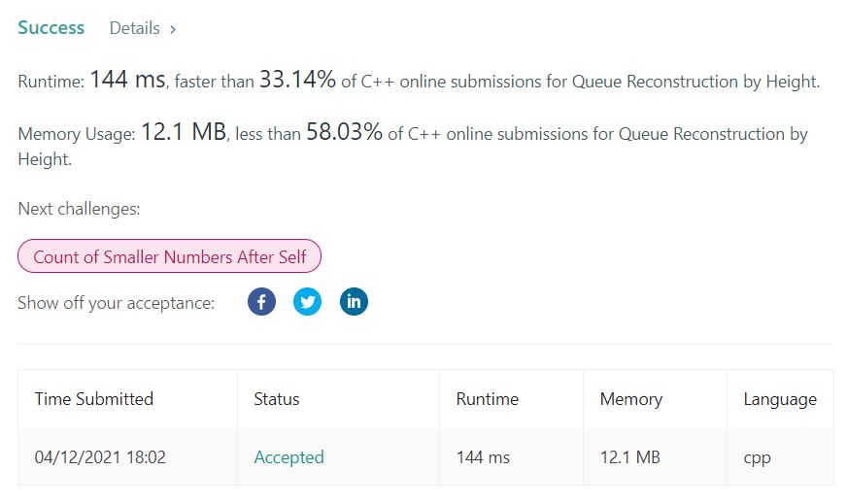847x504 pixels.
Task: Open Count of Smaller Numbers After Self challenge
Action: click(169, 257)
